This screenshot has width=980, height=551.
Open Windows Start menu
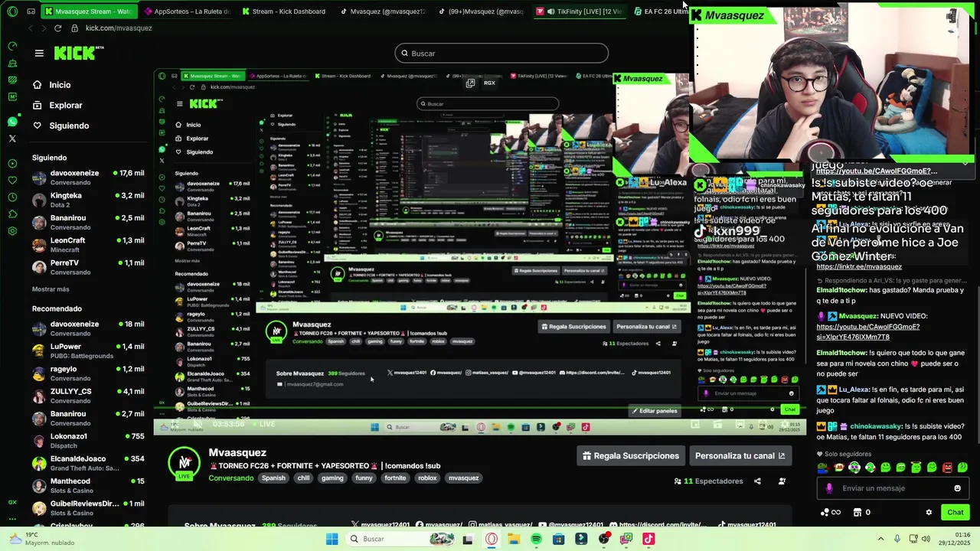point(332,539)
